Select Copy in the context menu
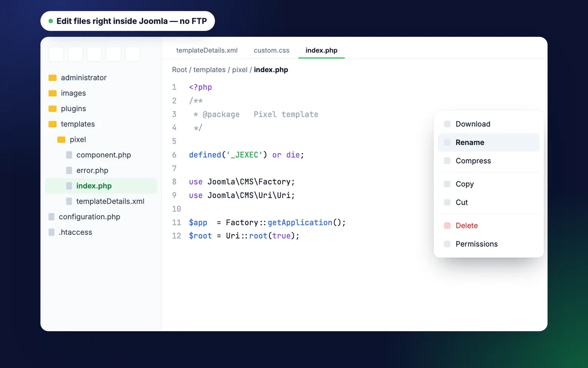Image resolution: width=588 pixels, height=368 pixels. coord(489,184)
